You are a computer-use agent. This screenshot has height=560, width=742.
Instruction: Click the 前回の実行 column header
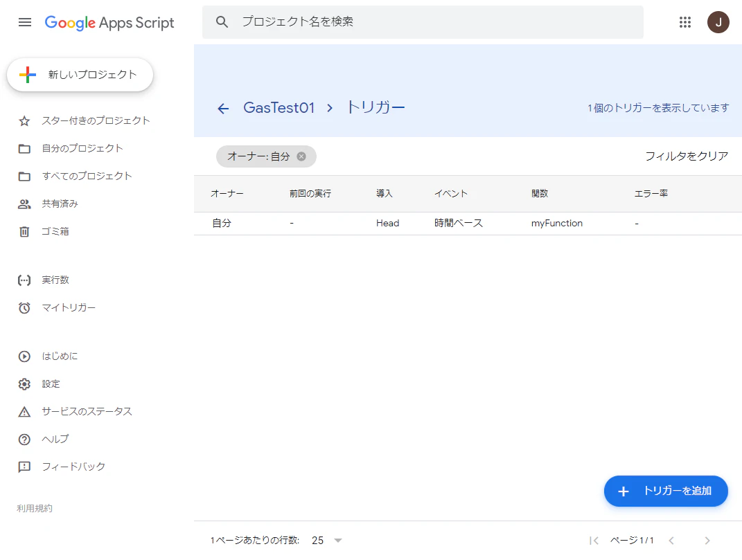[310, 193]
